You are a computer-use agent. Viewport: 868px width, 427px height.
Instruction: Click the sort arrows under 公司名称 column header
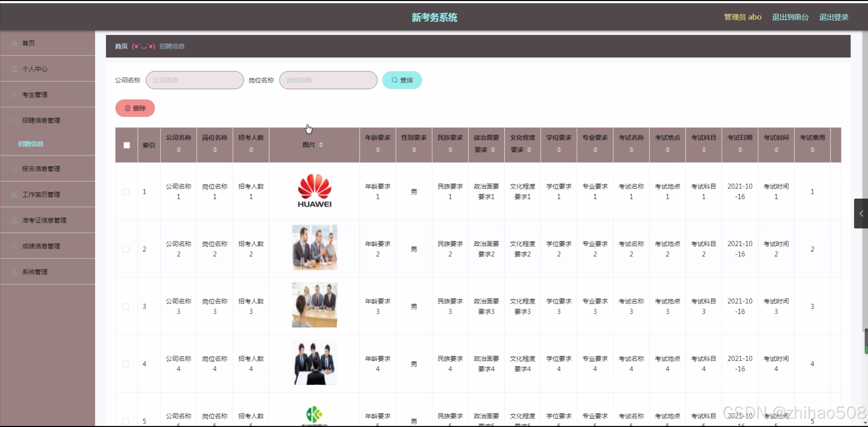(179, 150)
